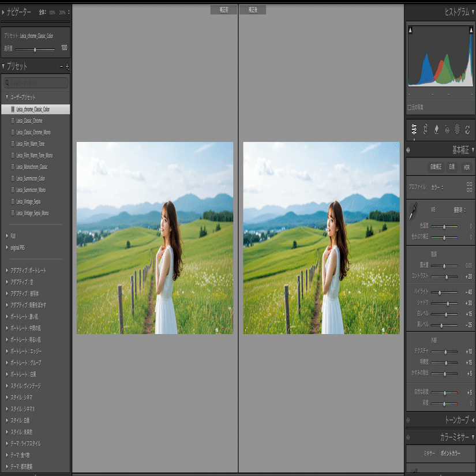Image resolution: width=476 pixels, height=476 pixels.
Task: Click the minus icon in the Presets header
Action: tap(62, 66)
